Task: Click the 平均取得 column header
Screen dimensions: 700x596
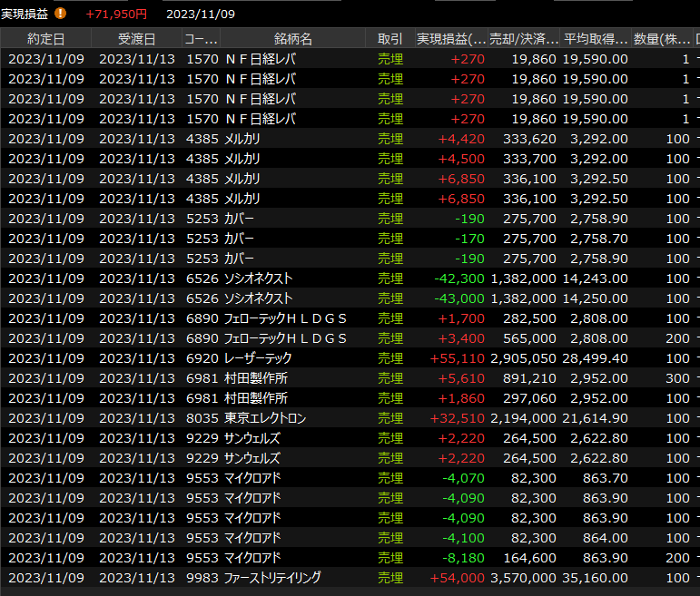Action: (x=596, y=39)
